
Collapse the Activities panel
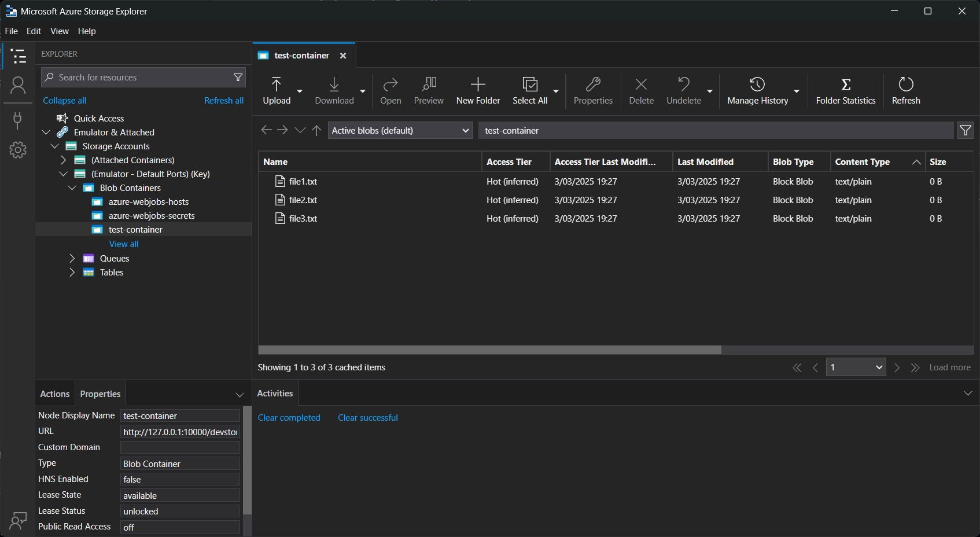(x=968, y=393)
